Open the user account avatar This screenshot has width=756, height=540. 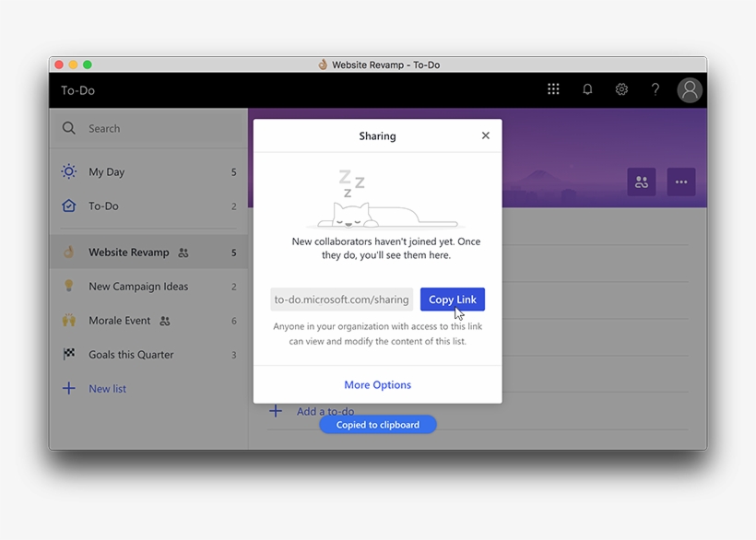pyautogui.click(x=690, y=90)
